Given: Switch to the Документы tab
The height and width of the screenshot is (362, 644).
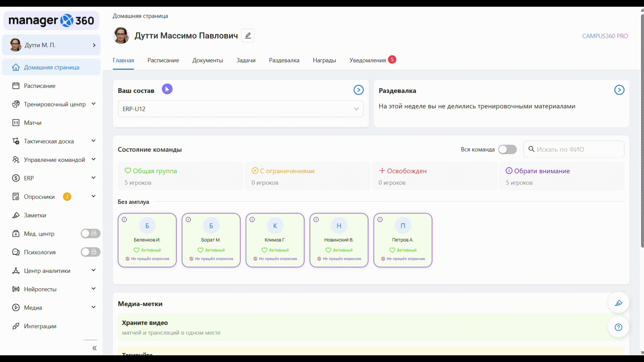Looking at the screenshot, I should 207,60.
